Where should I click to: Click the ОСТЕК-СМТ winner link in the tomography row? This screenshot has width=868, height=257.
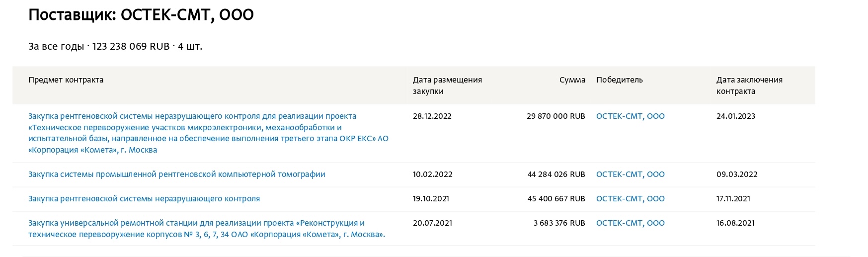click(630, 174)
